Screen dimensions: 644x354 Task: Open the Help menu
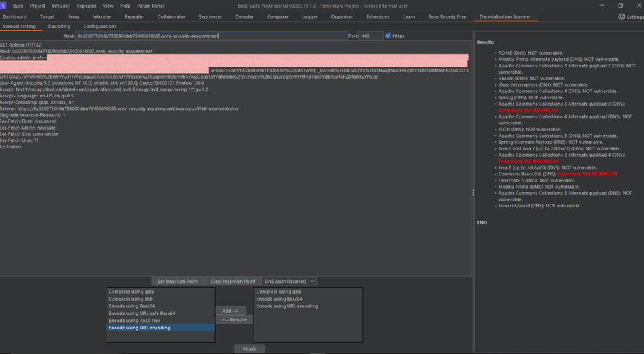125,6
